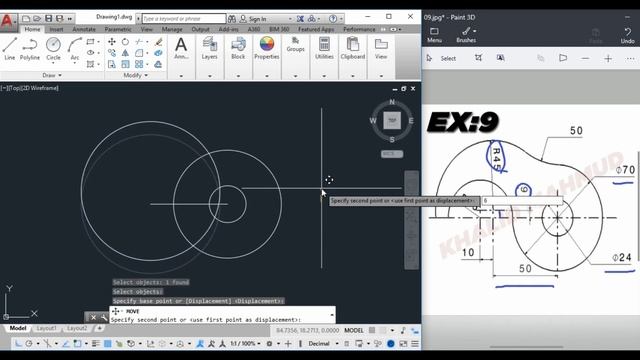Select the Polyline tool
This screenshot has width=640, height=360.
point(29,48)
